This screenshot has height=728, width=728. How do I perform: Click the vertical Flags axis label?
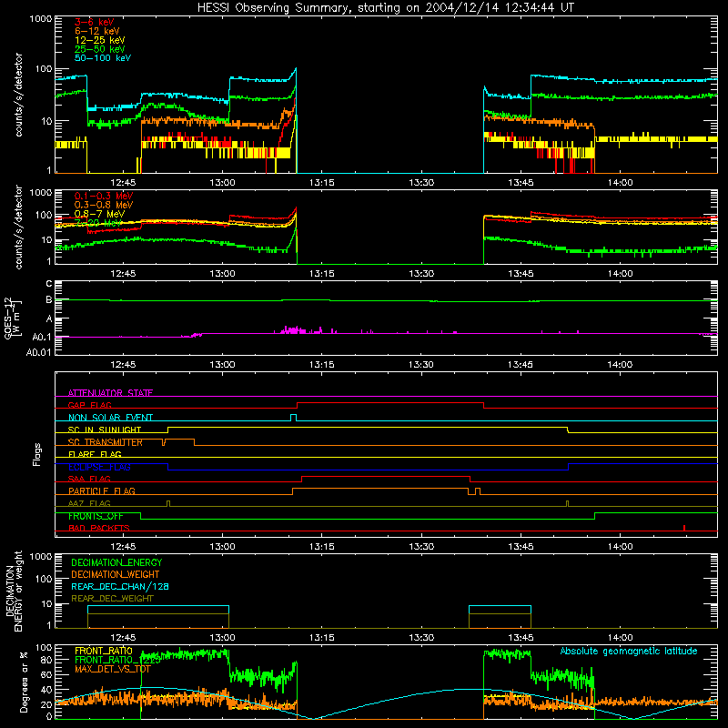(36, 454)
